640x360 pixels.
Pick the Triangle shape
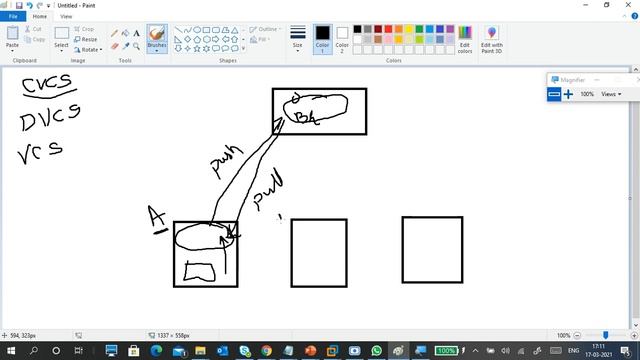[x=235, y=30]
